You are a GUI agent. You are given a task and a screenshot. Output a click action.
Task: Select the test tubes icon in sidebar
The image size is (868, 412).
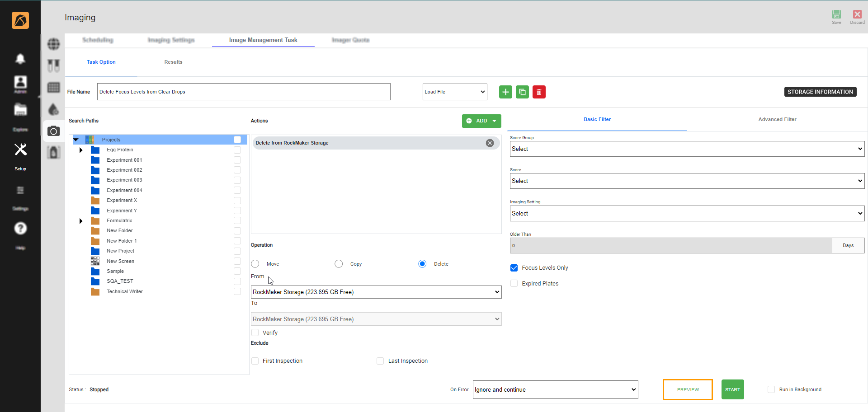tap(53, 66)
